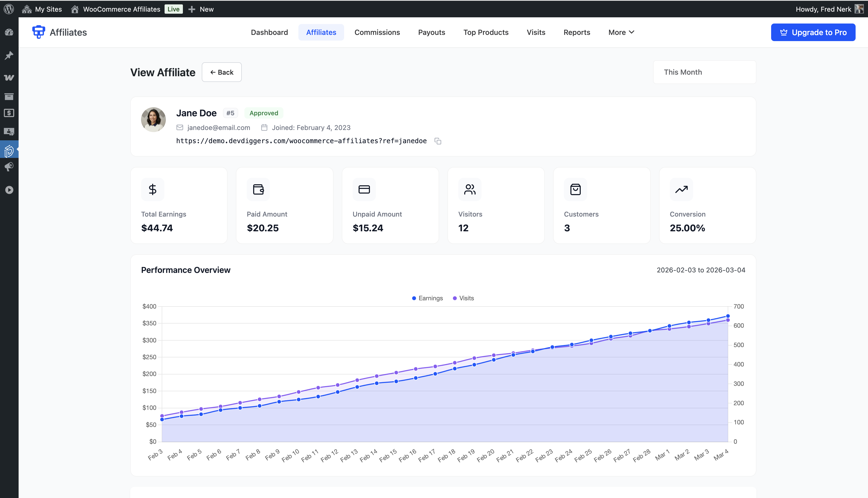
Task: Open the Top Products section
Action: point(486,32)
